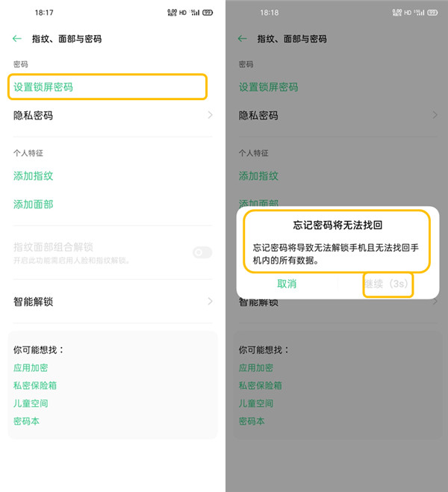Open the 密码本 link in the left screenshot
Image resolution: width=448 pixels, height=492 pixels.
(26, 422)
